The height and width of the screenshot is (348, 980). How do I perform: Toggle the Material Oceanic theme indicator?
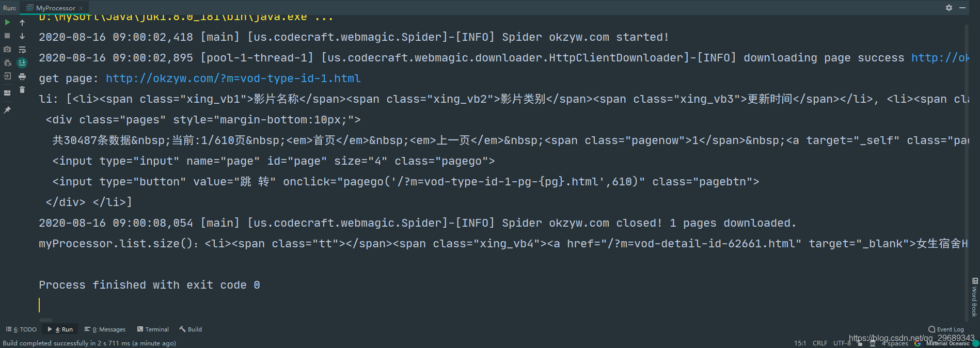pos(948,343)
